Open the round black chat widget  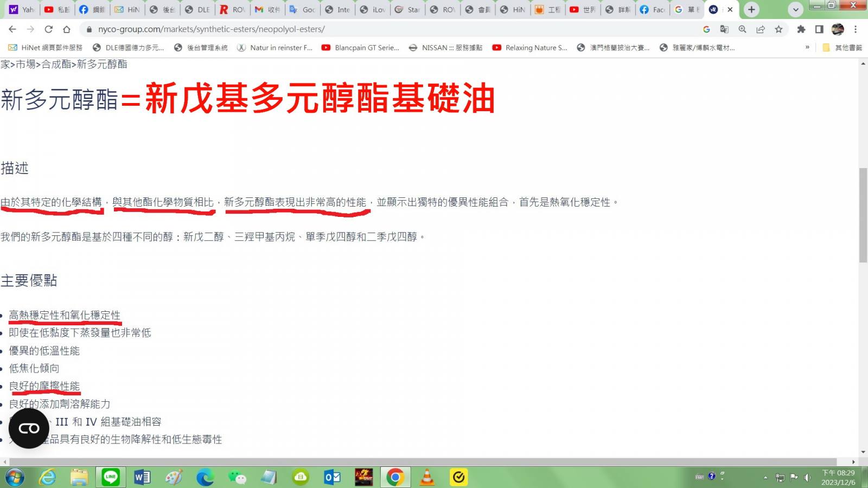tap(29, 428)
